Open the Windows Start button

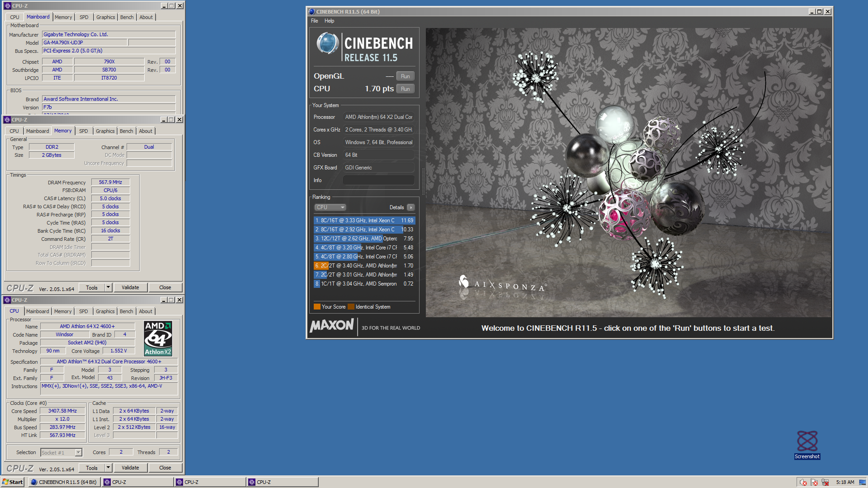pyautogui.click(x=13, y=482)
